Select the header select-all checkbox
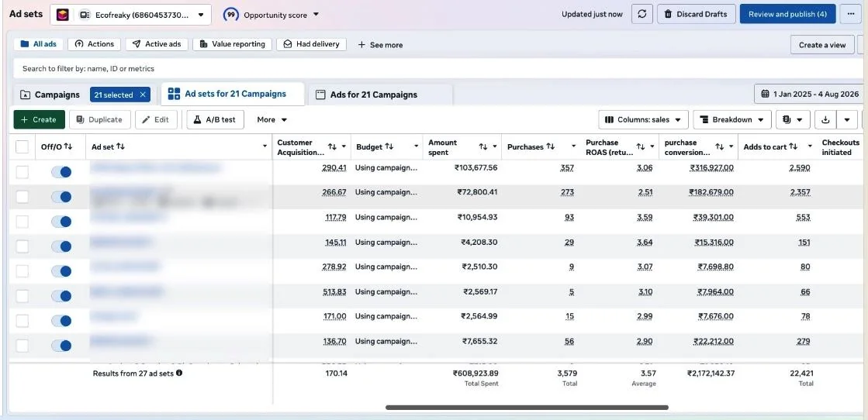868x420 pixels. click(x=22, y=146)
